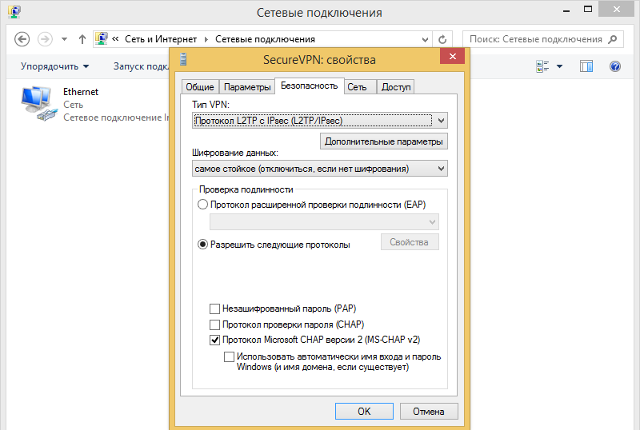This screenshot has height=430, width=640.
Task: Refresh the Network Connections window
Action: point(442,39)
